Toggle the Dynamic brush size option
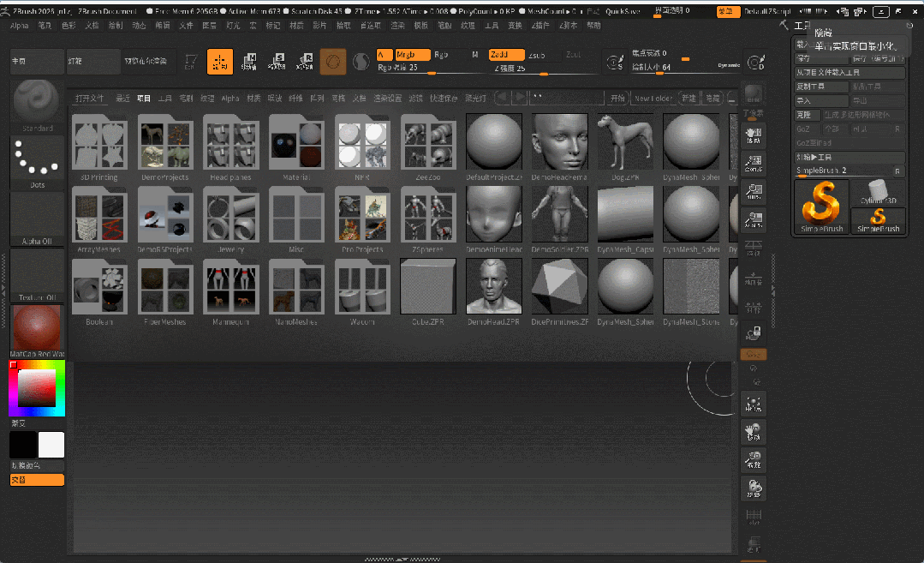 (x=729, y=65)
